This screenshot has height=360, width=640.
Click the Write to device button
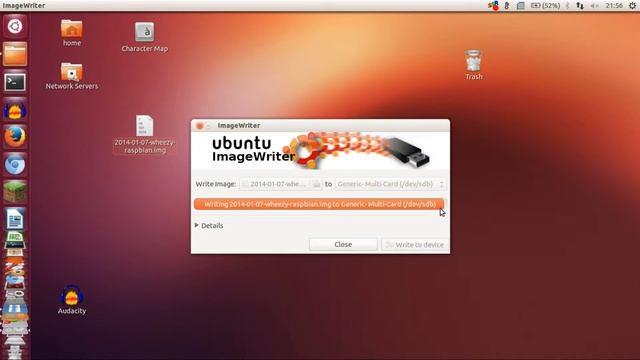coord(415,244)
